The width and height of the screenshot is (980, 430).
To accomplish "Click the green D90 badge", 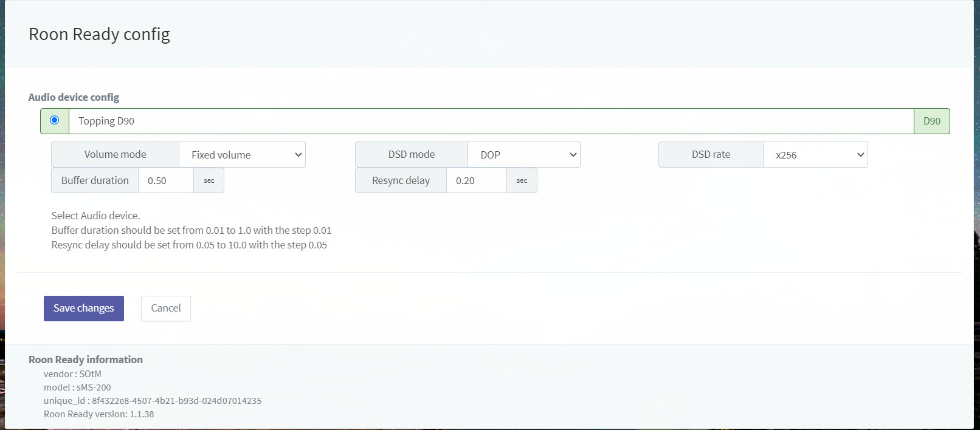I will click(x=932, y=121).
